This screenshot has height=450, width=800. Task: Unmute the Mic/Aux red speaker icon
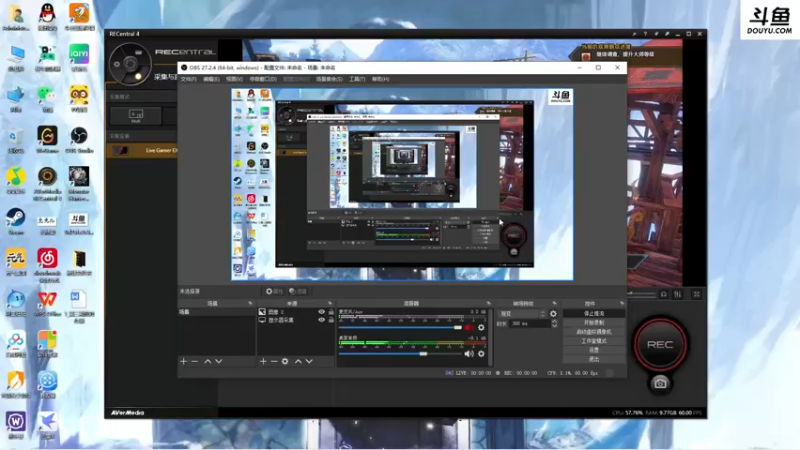coord(469,327)
